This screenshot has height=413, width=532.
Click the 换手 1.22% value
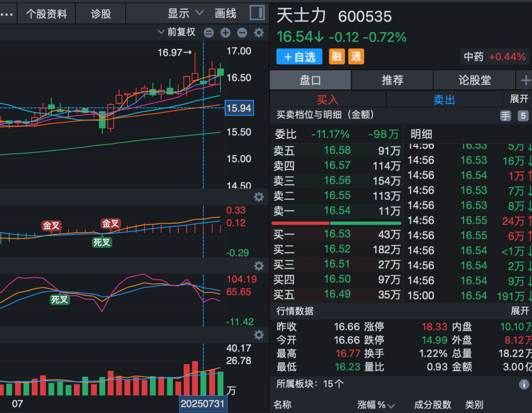coord(433,354)
